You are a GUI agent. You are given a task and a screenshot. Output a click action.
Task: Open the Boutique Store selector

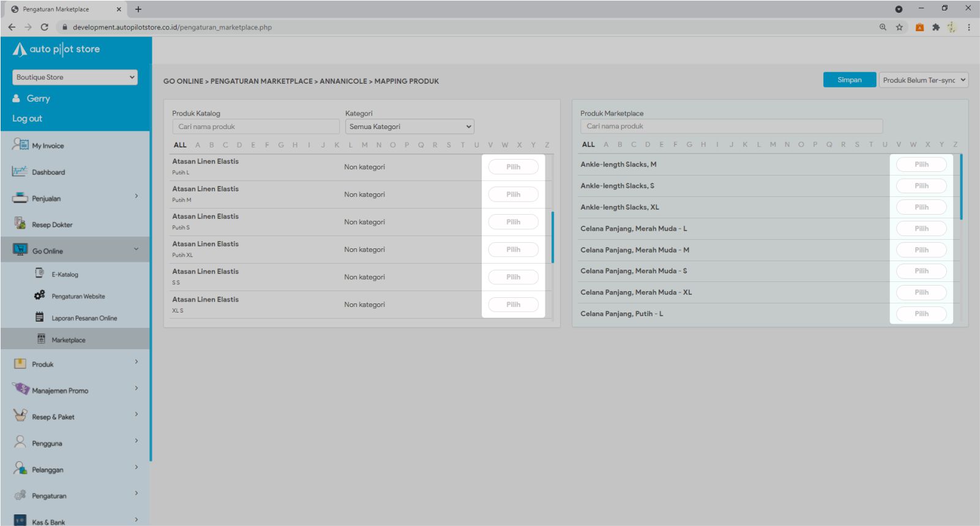click(x=75, y=77)
